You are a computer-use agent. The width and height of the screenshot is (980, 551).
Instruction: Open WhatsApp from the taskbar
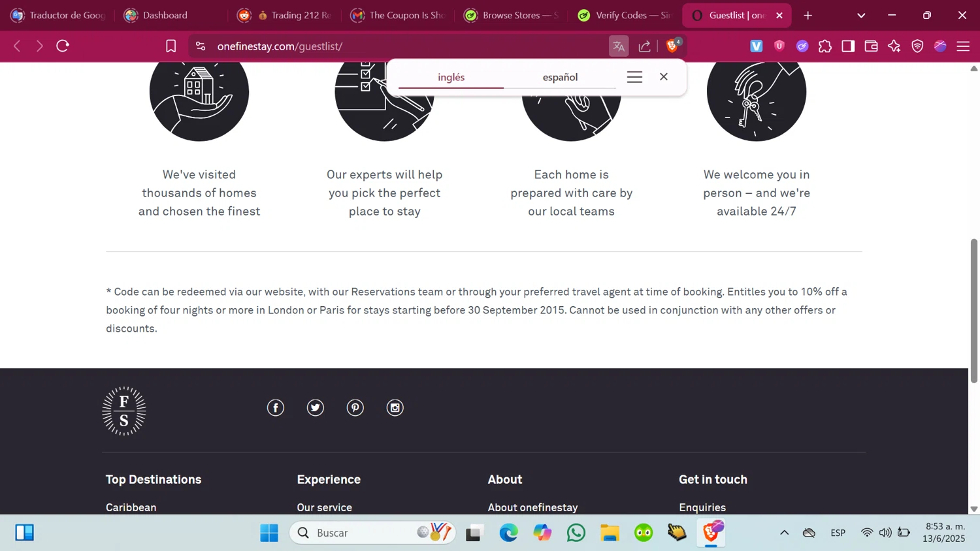coord(576,533)
